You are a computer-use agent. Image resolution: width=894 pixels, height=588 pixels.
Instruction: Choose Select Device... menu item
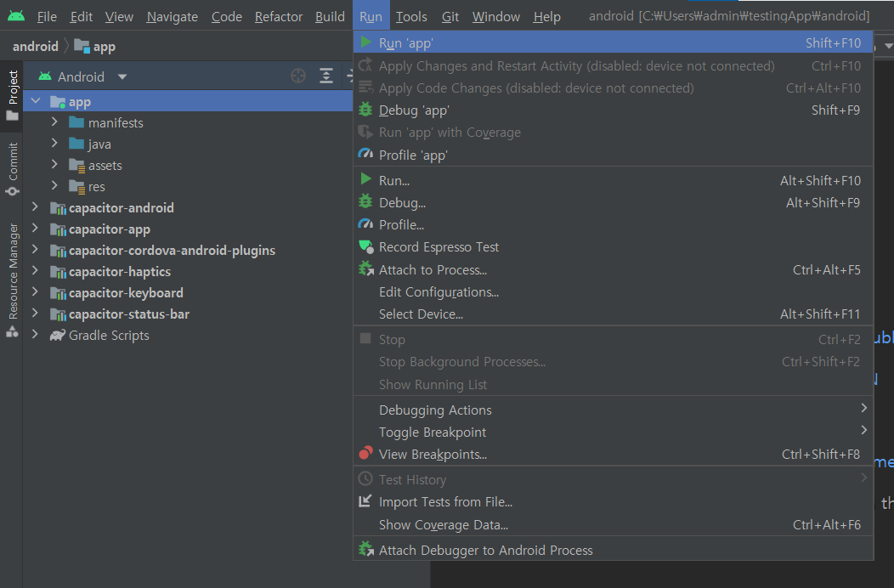pos(614,314)
